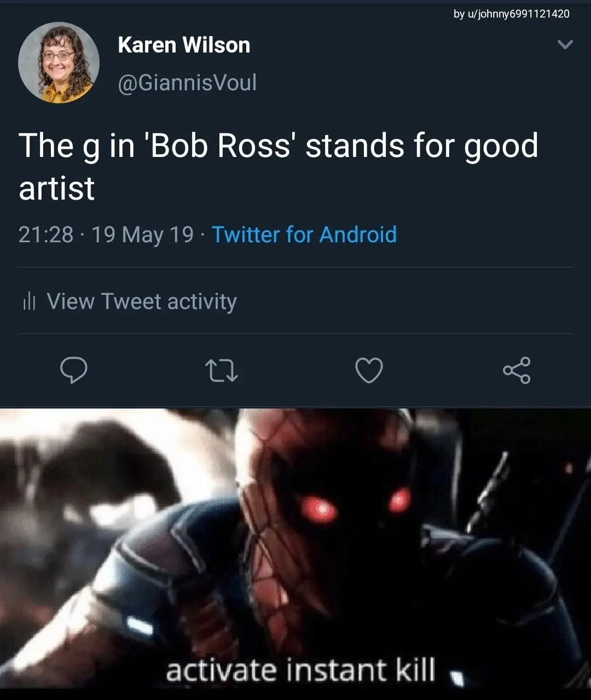Select the first line of tweet text
591x700 pixels.
[278, 146]
